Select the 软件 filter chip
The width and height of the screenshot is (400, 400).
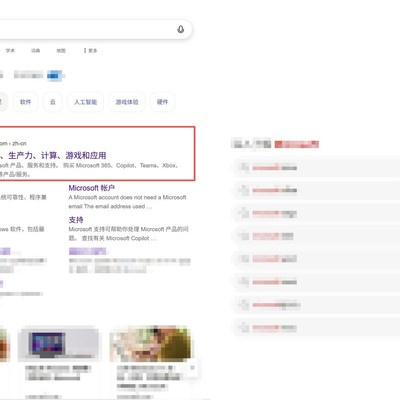click(x=26, y=102)
